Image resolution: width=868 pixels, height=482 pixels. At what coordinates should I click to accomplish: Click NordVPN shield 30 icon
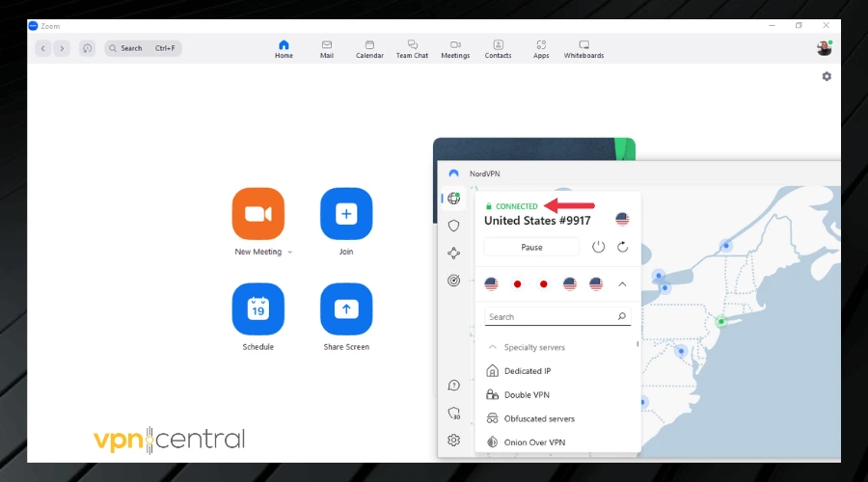pos(454,413)
